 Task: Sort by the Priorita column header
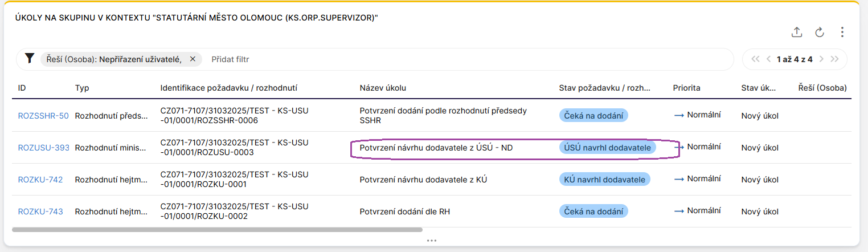pos(686,88)
